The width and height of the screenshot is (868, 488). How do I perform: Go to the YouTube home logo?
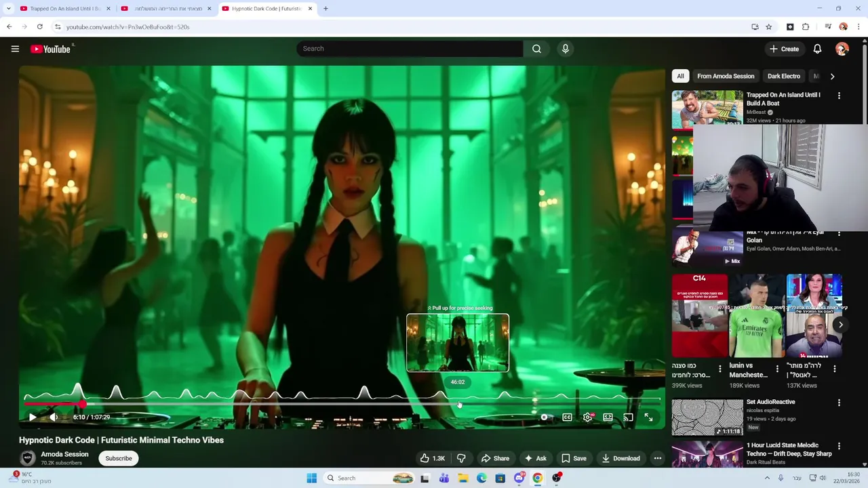51,49
